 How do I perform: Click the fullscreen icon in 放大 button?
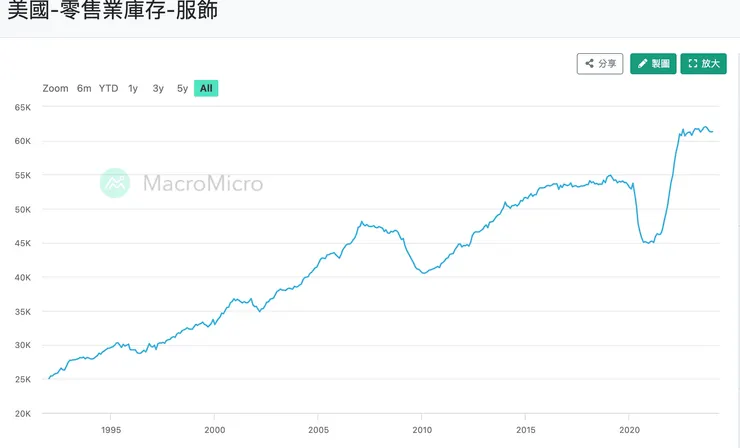(x=692, y=64)
